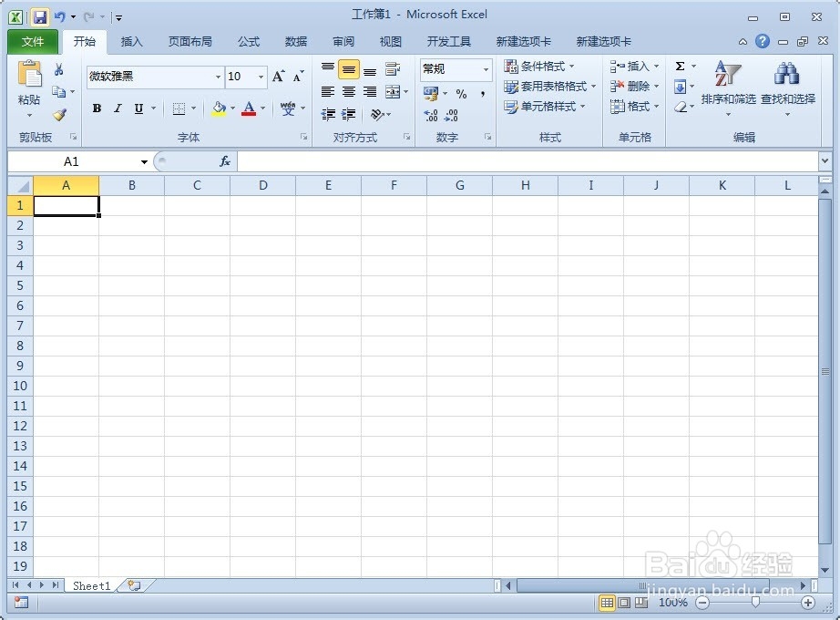
Task: Open the number format dropdown (常规)
Action: (486, 69)
